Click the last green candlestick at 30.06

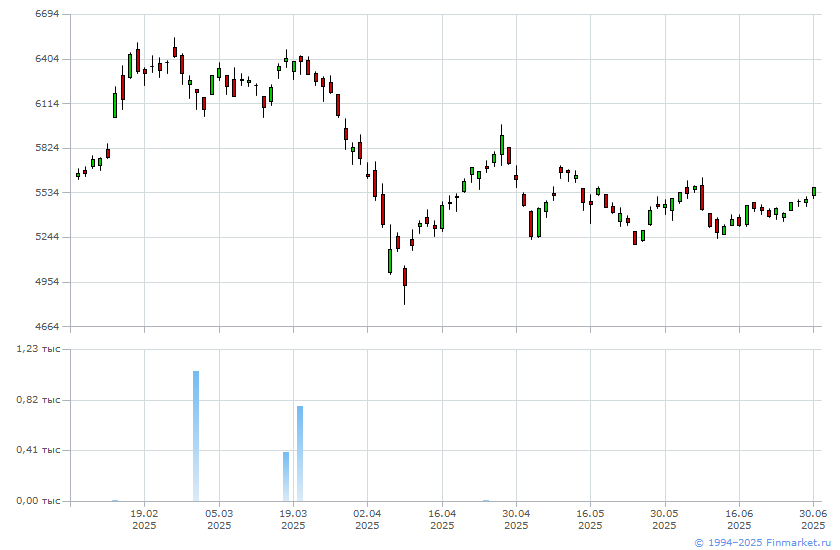click(x=814, y=192)
